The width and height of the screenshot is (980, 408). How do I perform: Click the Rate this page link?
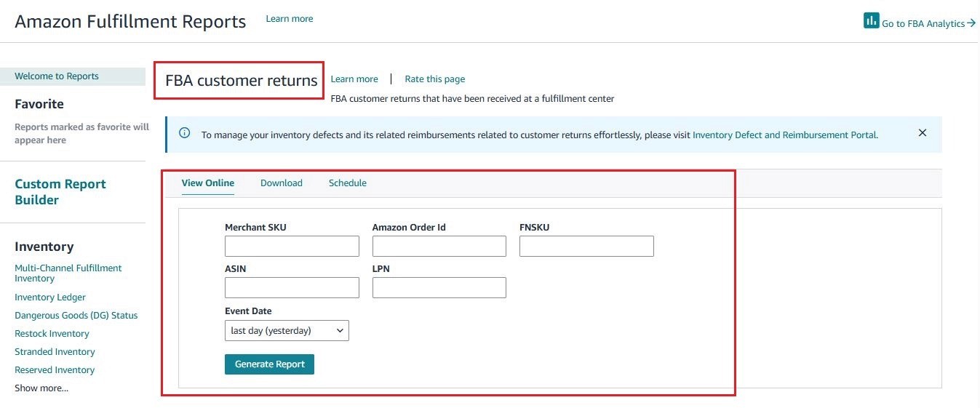pos(435,79)
